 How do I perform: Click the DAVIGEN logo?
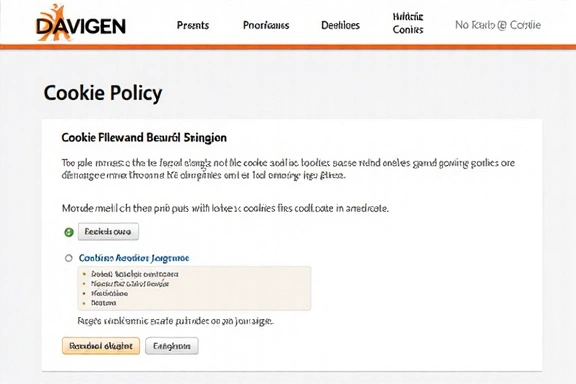click(x=81, y=24)
